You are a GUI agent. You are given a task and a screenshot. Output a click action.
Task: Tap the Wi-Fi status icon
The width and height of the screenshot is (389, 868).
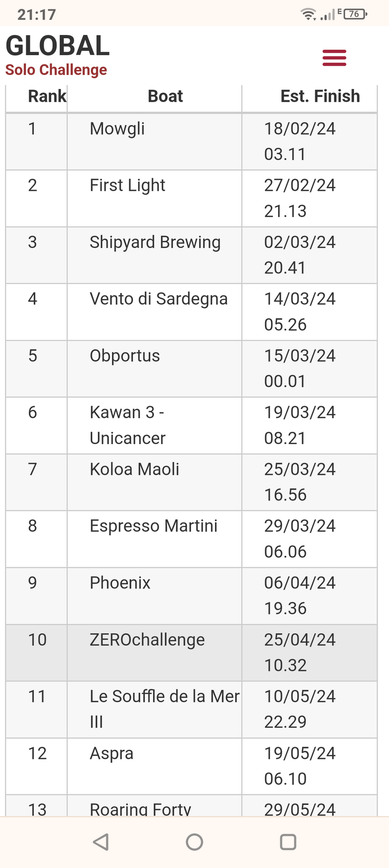pos(308,14)
